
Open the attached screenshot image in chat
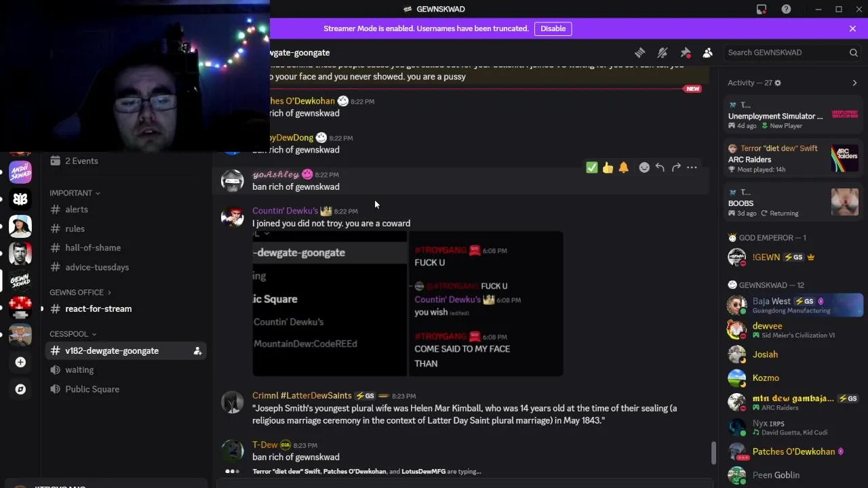[x=408, y=304]
